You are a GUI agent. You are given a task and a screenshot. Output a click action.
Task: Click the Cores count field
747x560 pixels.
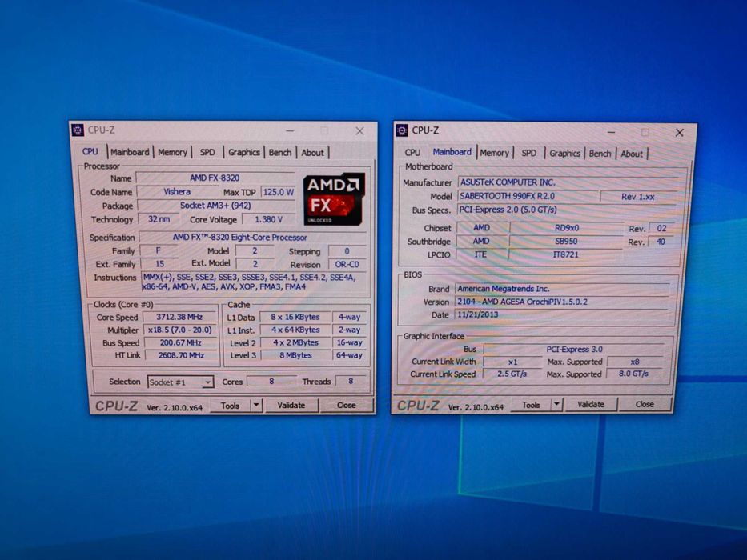click(x=271, y=382)
